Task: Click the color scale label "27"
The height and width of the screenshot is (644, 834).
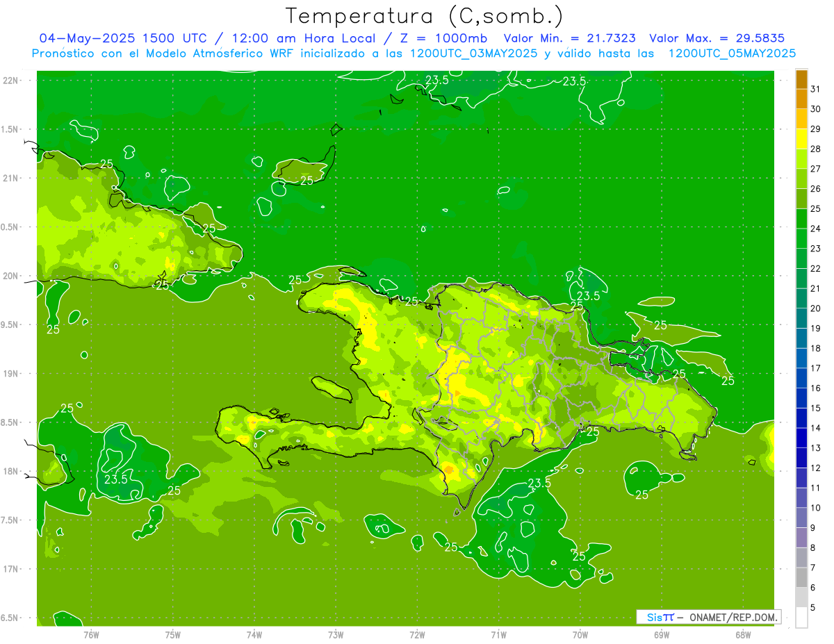Action: [816, 168]
